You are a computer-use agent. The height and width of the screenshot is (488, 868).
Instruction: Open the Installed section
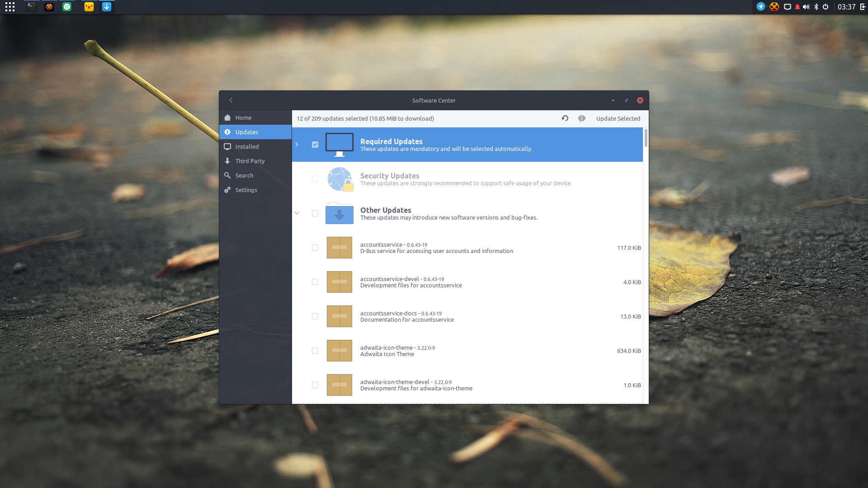click(x=255, y=146)
